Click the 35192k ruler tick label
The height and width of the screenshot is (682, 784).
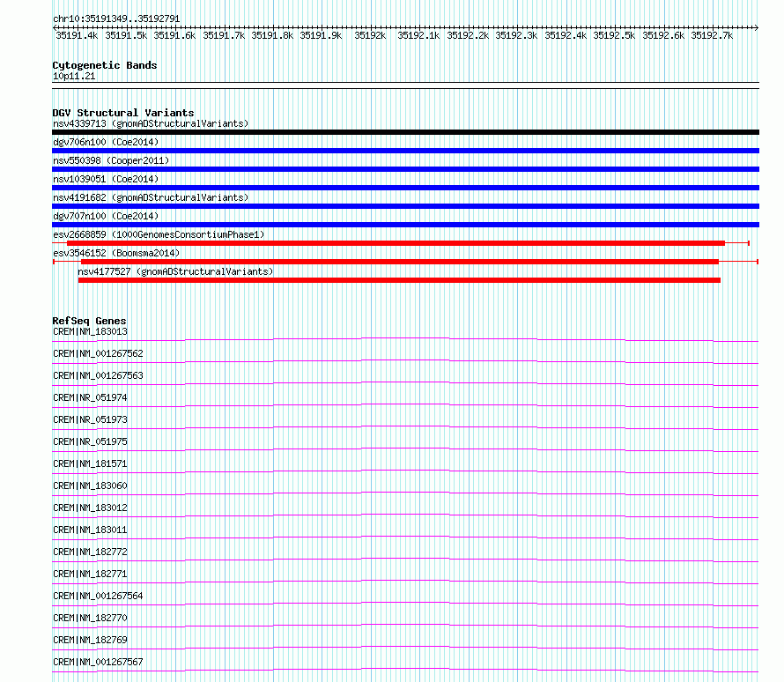(x=370, y=35)
